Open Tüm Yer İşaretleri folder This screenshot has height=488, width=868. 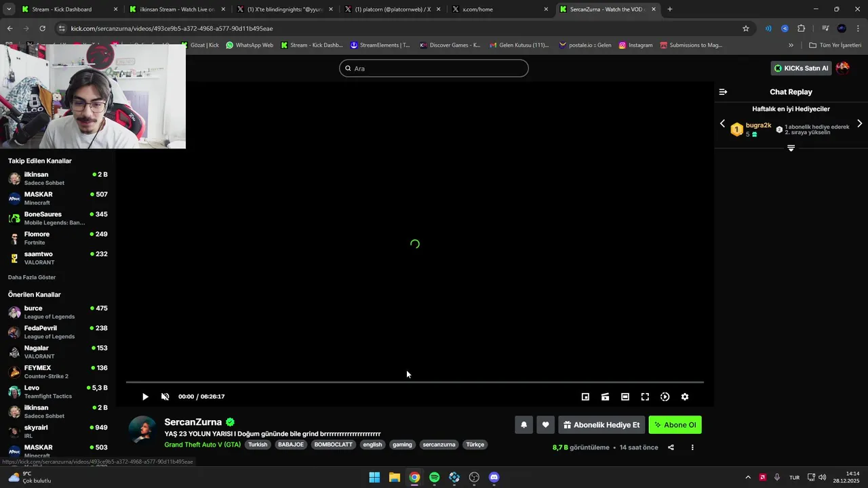[835, 45]
